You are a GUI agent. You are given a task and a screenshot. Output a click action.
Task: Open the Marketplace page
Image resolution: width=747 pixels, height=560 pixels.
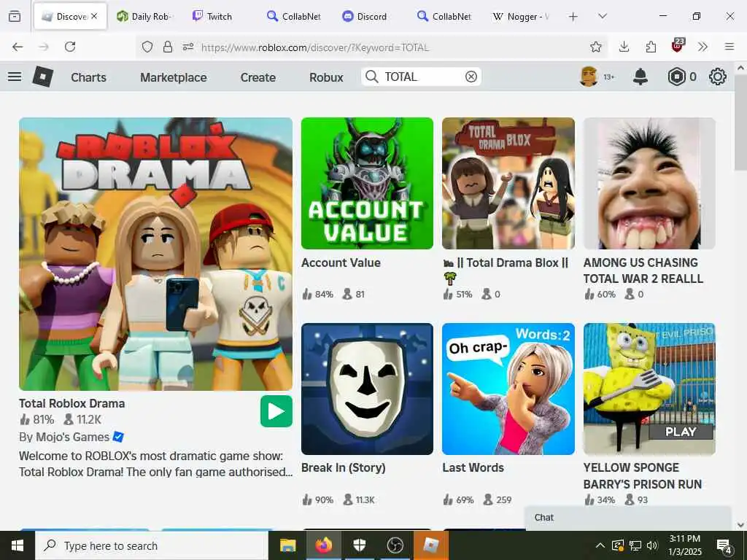tap(174, 77)
